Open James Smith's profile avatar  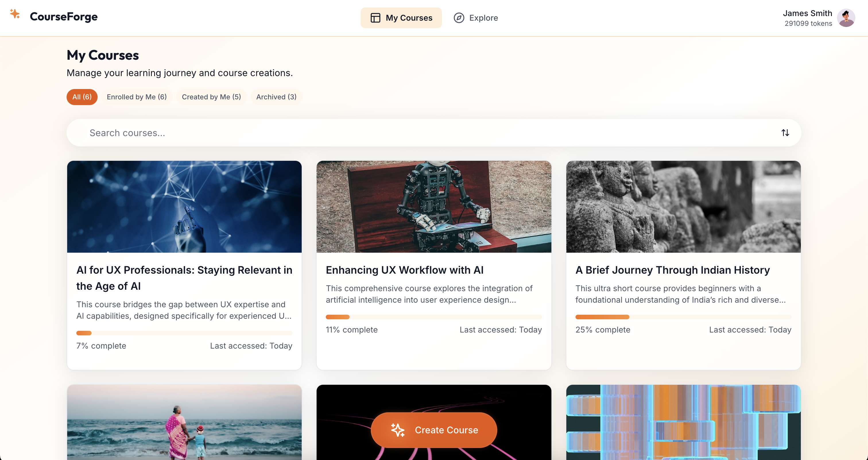click(x=846, y=18)
